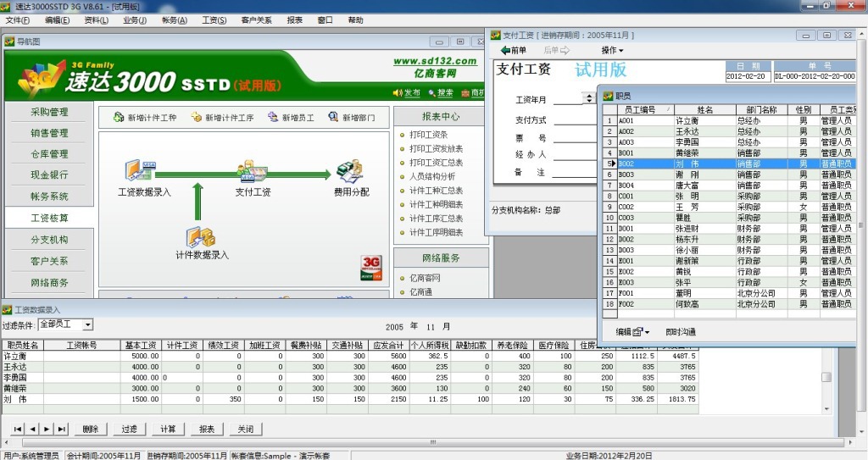Image resolution: width=868 pixels, height=460 pixels.
Task: Open 打印工资条 report link
Action: [428, 135]
